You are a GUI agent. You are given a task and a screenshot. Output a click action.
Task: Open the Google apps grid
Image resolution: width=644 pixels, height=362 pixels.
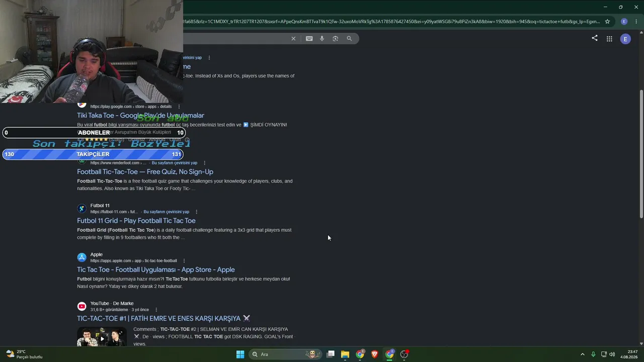[x=609, y=39]
